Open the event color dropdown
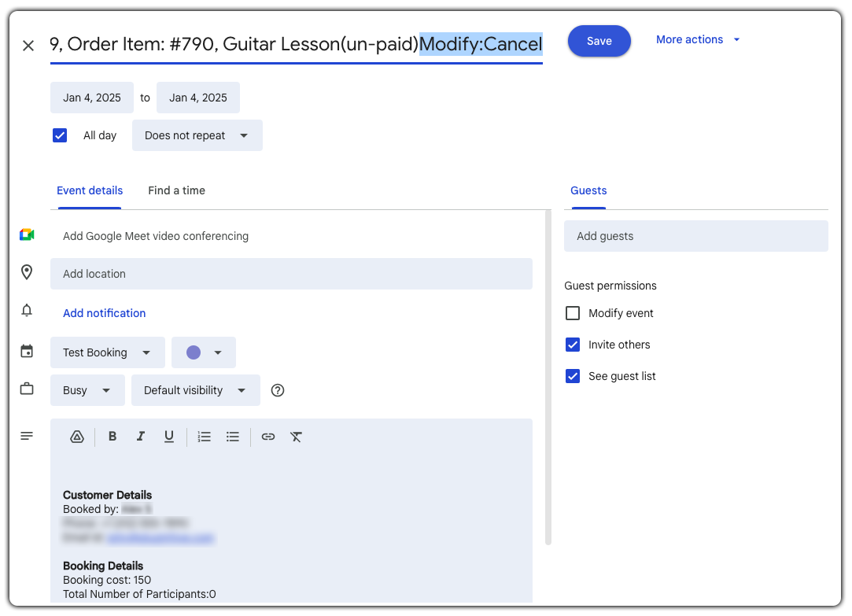The width and height of the screenshot is (852, 616). tap(204, 352)
